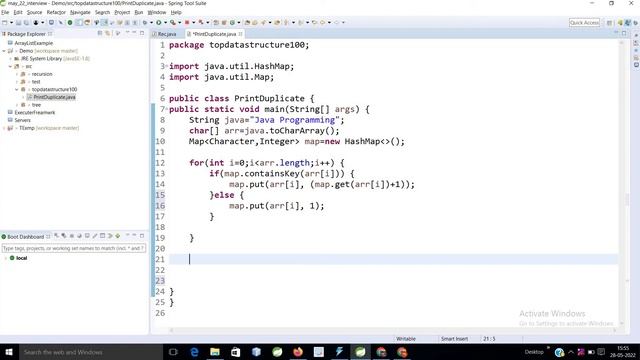The height and width of the screenshot is (360, 640).
Task: Open the Stop button dropdown arrow
Action: pyautogui.click(x=193, y=22)
